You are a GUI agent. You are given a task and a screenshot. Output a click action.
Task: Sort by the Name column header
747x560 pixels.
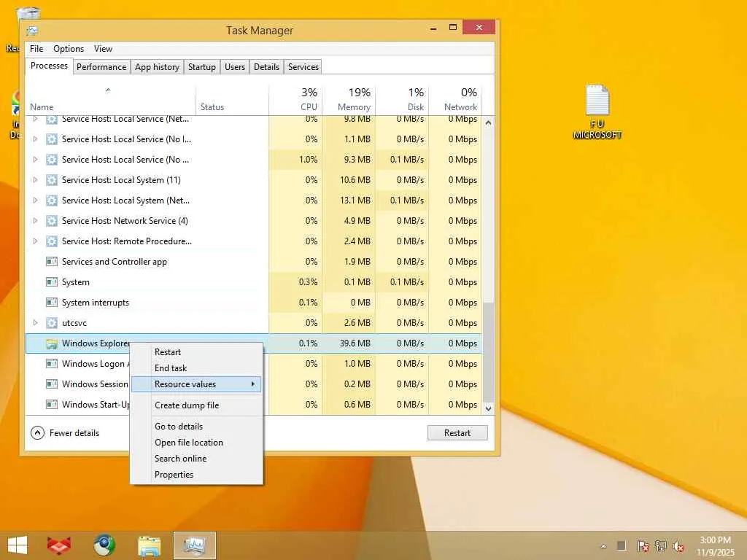pyautogui.click(x=110, y=100)
